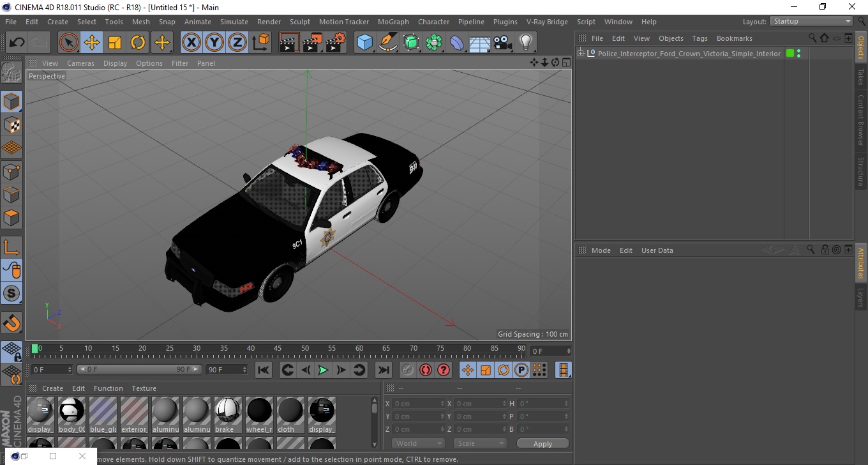This screenshot has width=868, height=465.
Task: Go to start of animation
Action: tap(264, 370)
